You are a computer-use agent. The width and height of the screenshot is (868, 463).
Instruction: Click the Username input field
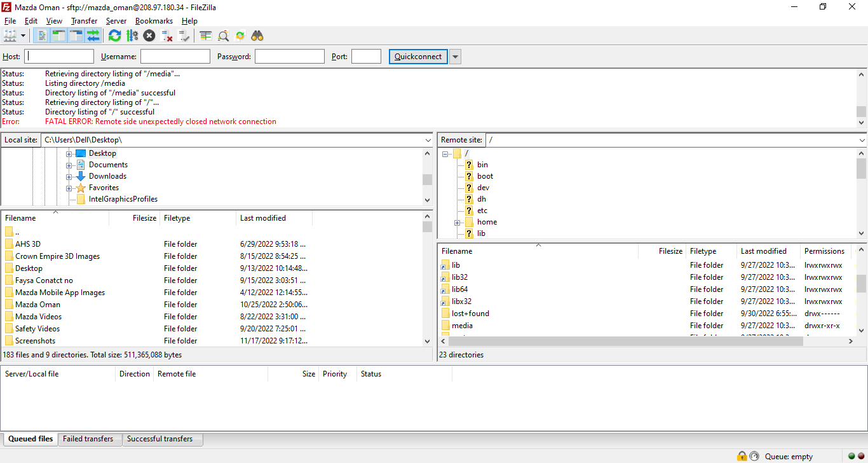click(x=175, y=57)
